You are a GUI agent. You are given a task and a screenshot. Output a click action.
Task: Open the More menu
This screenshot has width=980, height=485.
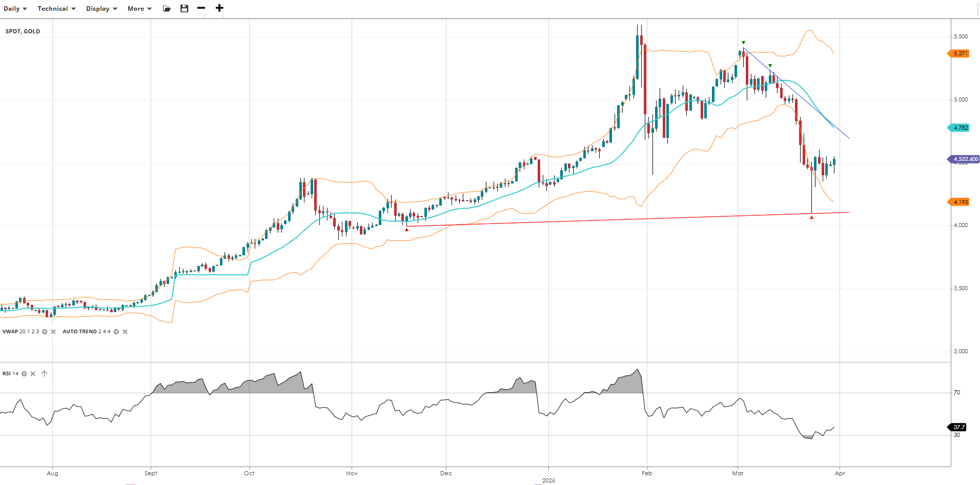pos(139,9)
